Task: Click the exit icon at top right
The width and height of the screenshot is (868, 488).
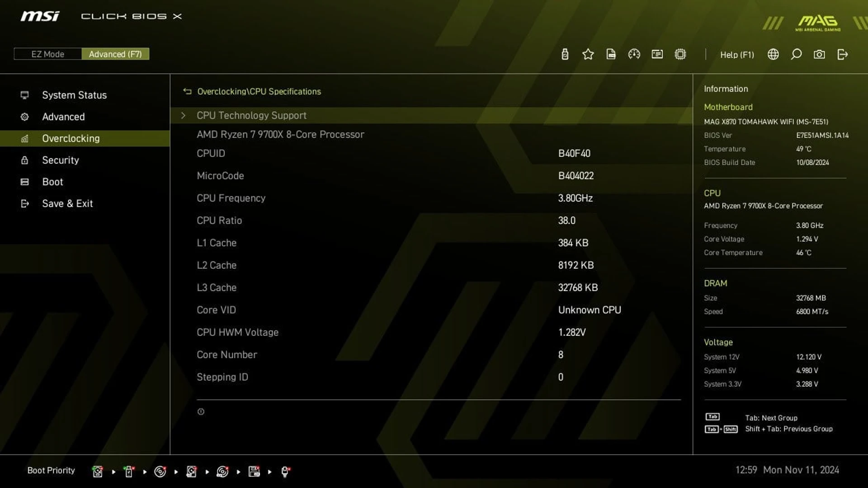Action: tap(842, 54)
